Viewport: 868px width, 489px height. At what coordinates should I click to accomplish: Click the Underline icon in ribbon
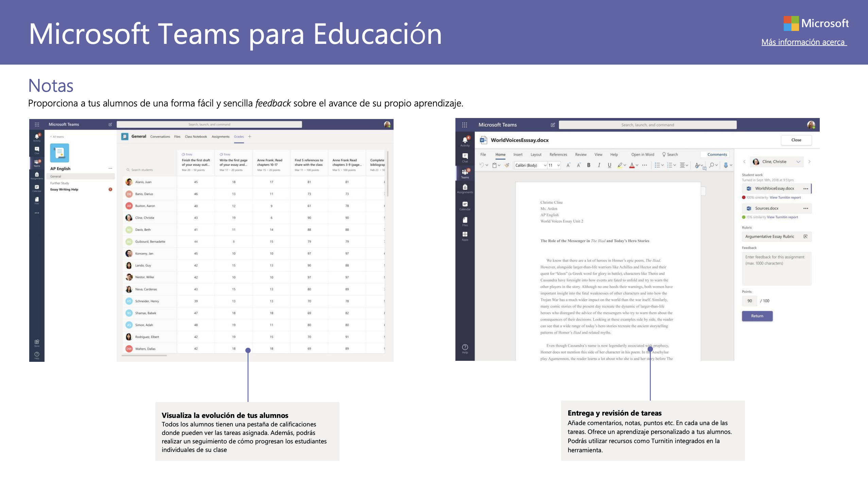[609, 165]
